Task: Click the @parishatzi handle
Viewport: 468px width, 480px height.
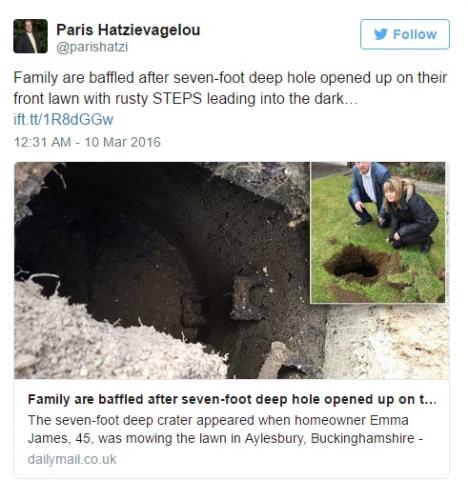Action: tap(92, 47)
